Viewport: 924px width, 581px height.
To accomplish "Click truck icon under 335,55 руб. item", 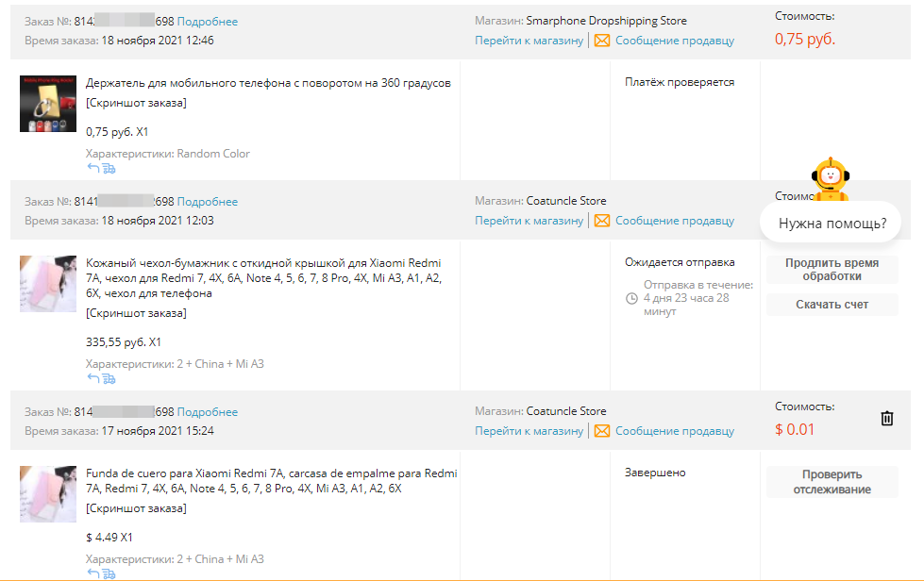I will [109, 379].
